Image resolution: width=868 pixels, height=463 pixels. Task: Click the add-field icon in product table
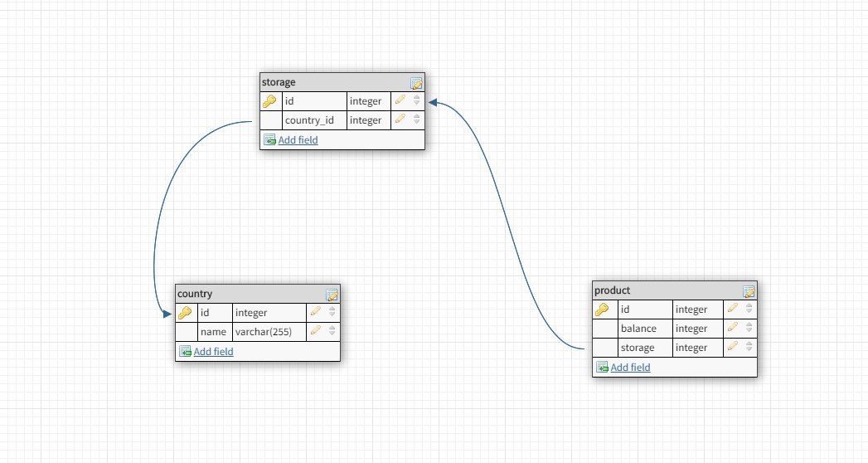click(x=602, y=367)
